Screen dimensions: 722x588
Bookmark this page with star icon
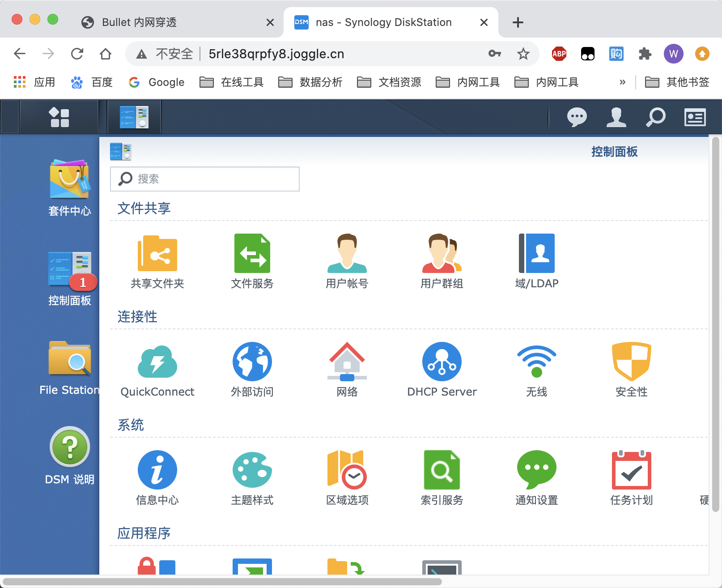[x=523, y=54]
